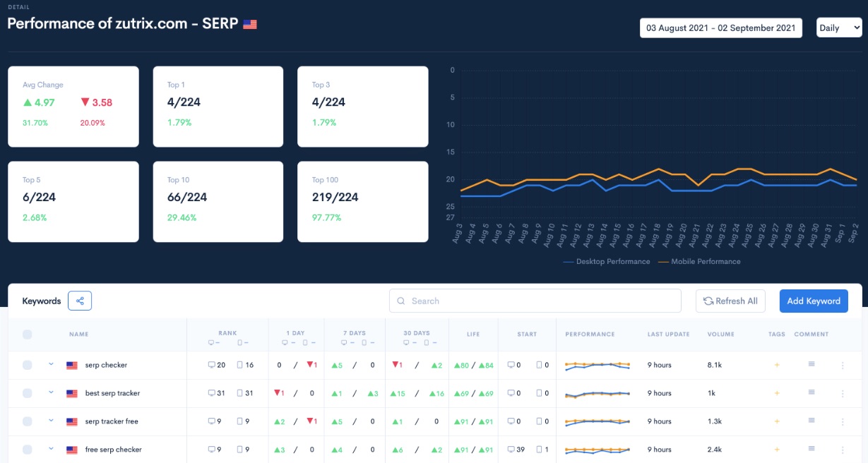The height and width of the screenshot is (463, 868).
Task: Toggle the select-all keywords checkbox
Action: pyautogui.click(x=28, y=335)
